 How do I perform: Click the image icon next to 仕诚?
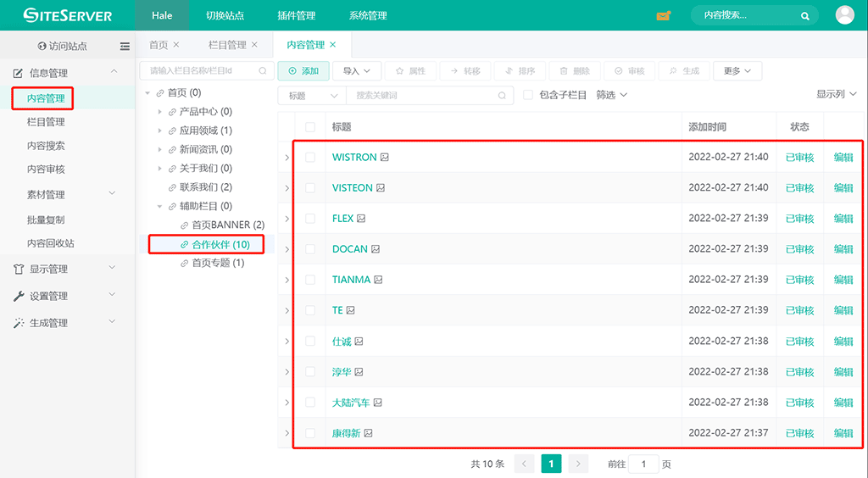coord(359,342)
